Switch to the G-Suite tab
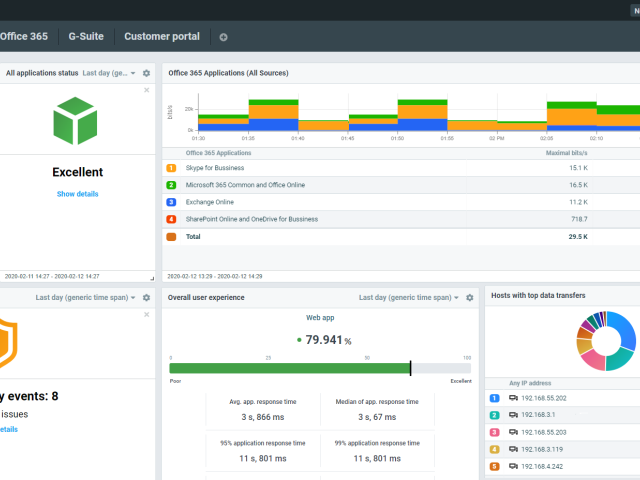 pos(86,37)
